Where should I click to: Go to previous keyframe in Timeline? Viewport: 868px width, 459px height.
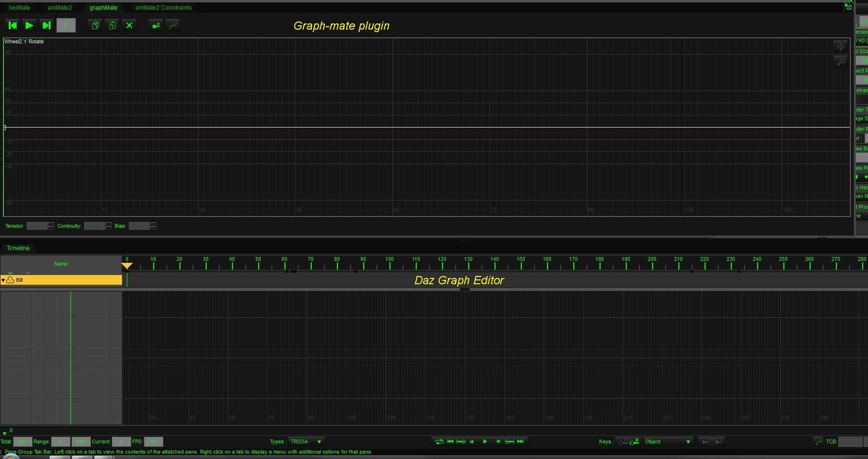[461, 441]
